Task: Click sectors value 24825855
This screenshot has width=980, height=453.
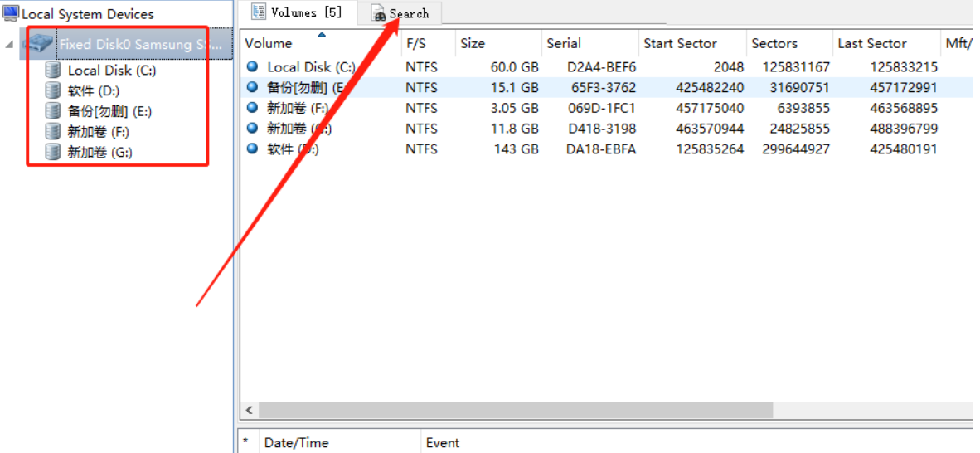Action: pos(801,129)
